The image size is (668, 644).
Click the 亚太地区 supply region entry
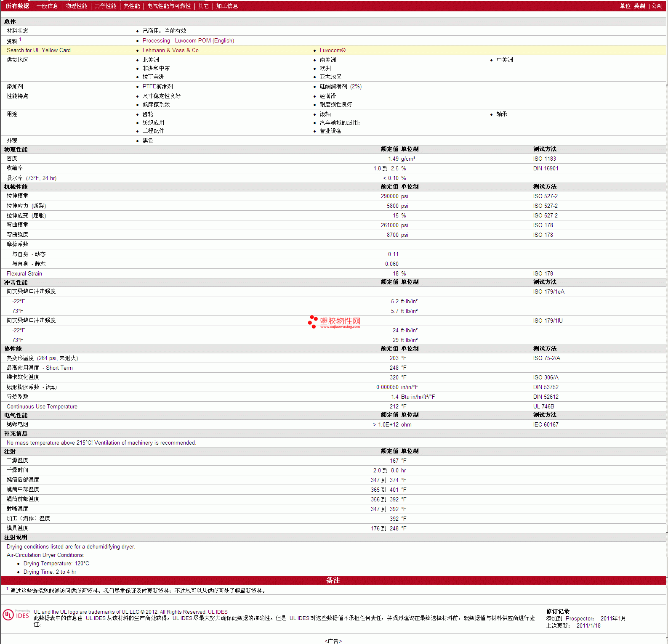point(330,77)
